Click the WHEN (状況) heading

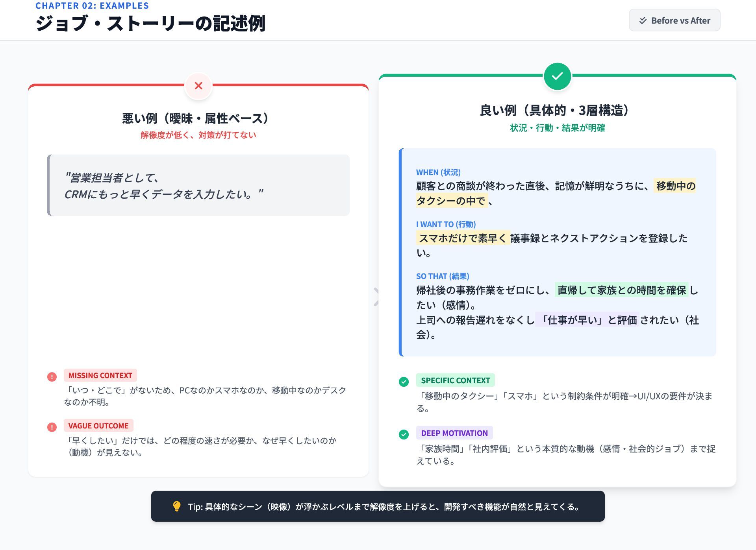coord(438,172)
